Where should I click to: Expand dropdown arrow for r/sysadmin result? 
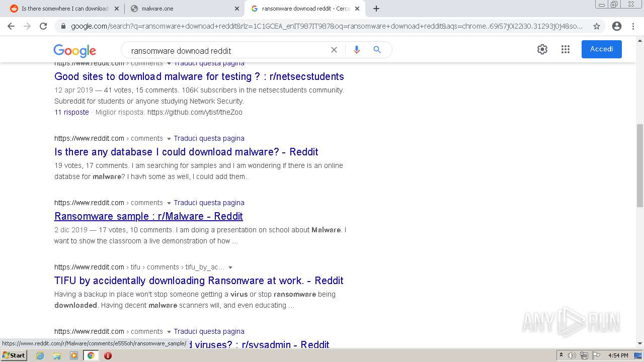click(x=169, y=332)
